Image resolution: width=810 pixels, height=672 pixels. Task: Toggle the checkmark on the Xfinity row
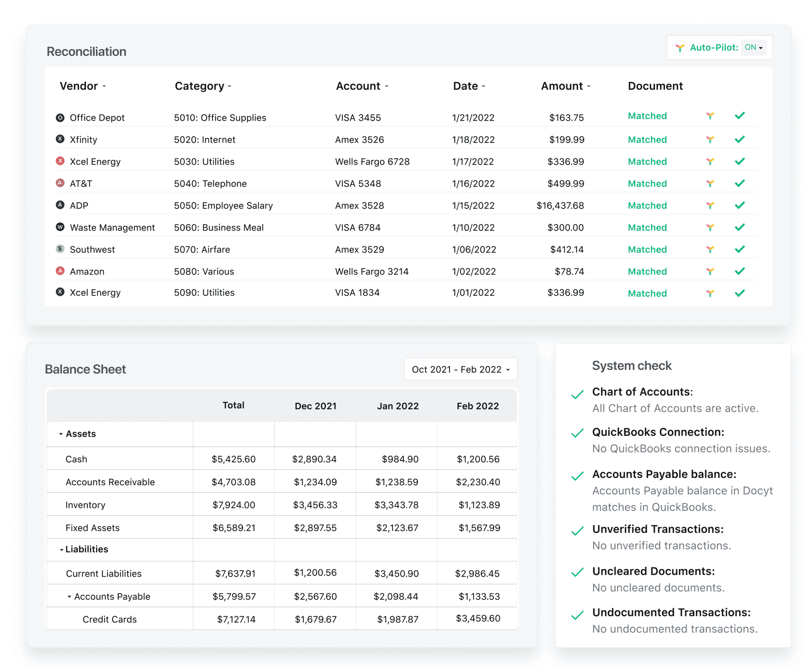(740, 139)
